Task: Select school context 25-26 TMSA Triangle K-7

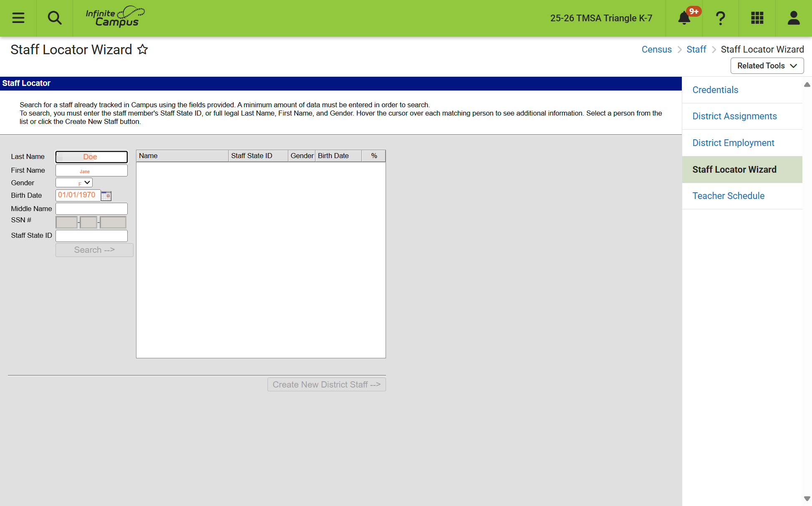Action: tap(601, 18)
